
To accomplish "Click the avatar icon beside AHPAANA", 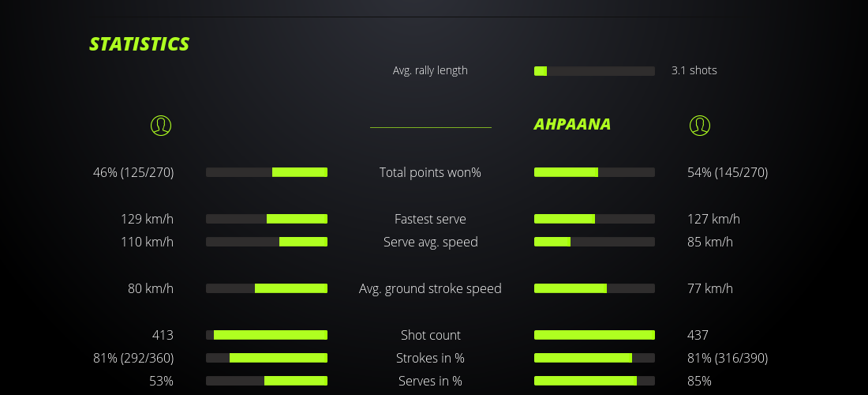I will (700, 125).
